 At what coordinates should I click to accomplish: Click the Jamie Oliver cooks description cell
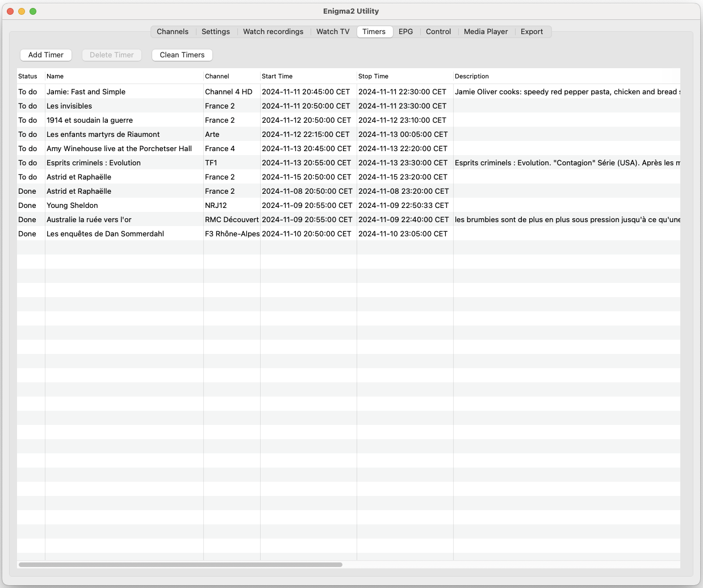[x=567, y=91]
